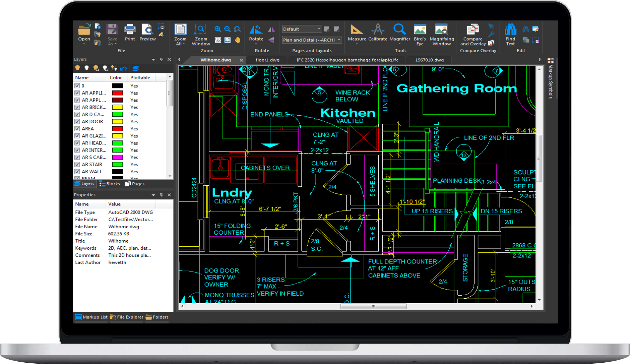Expand the Rotate dropdown arrow
Screen dimensions: 630x364
coord(256,44)
